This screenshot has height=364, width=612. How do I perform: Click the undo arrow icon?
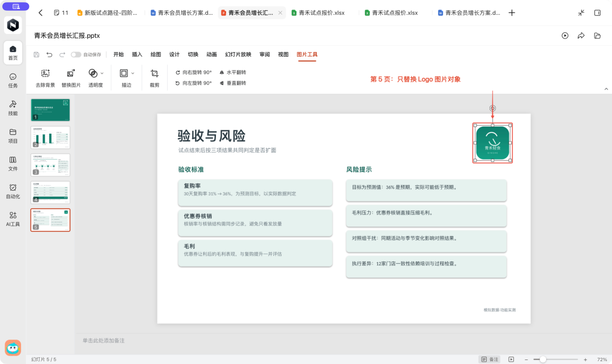point(49,54)
